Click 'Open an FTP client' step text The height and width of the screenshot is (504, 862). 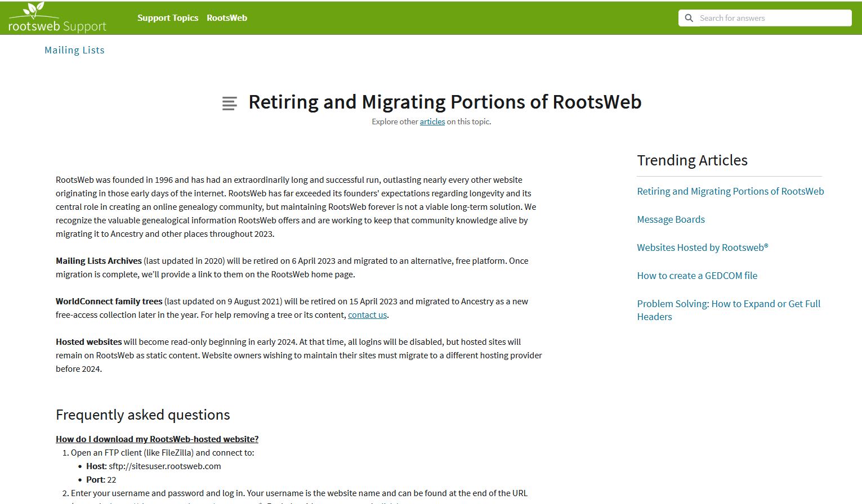coord(163,453)
